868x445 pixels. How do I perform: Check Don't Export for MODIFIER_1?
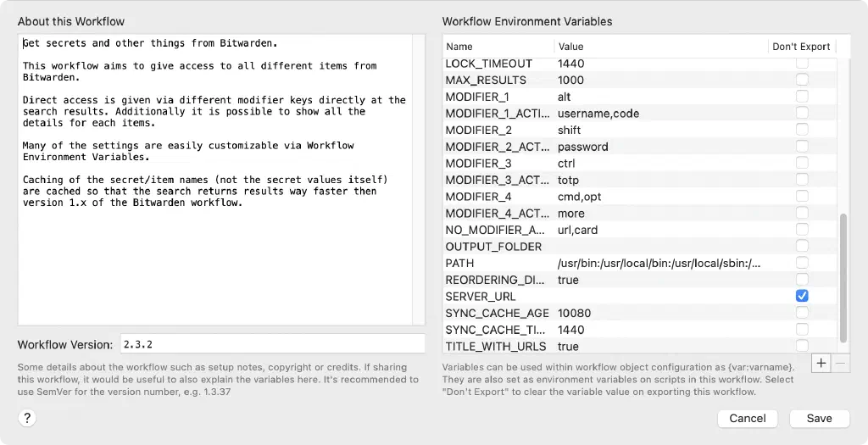(802, 97)
